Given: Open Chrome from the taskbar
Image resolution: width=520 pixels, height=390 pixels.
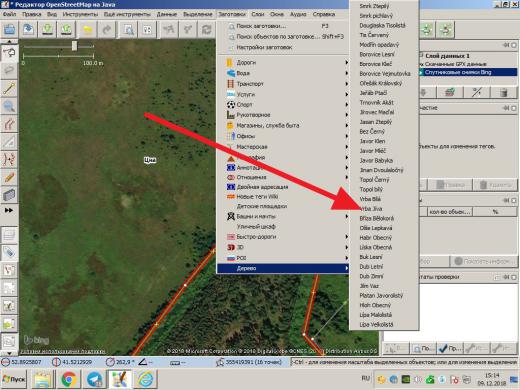Looking at the screenshot, I should point(69,379).
